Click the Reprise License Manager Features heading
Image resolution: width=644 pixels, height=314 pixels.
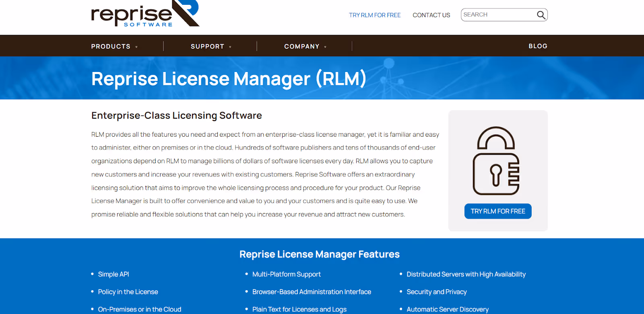[320, 254]
